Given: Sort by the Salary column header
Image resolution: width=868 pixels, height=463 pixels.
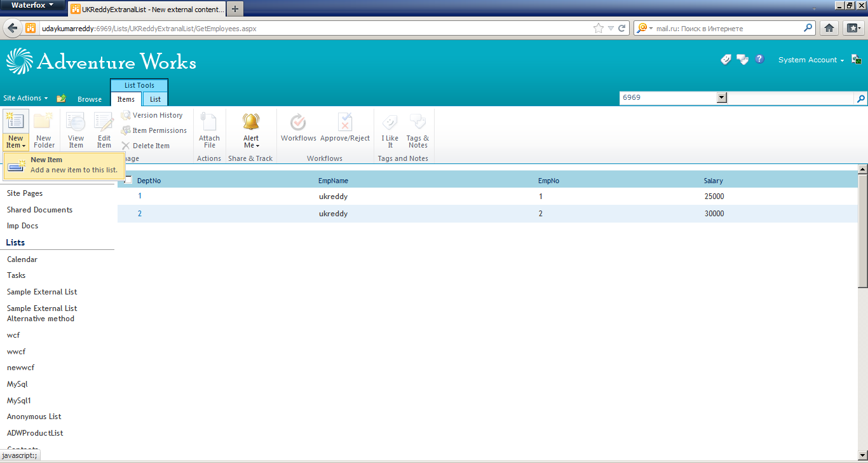Looking at the screenshot, I should (713, 181).
